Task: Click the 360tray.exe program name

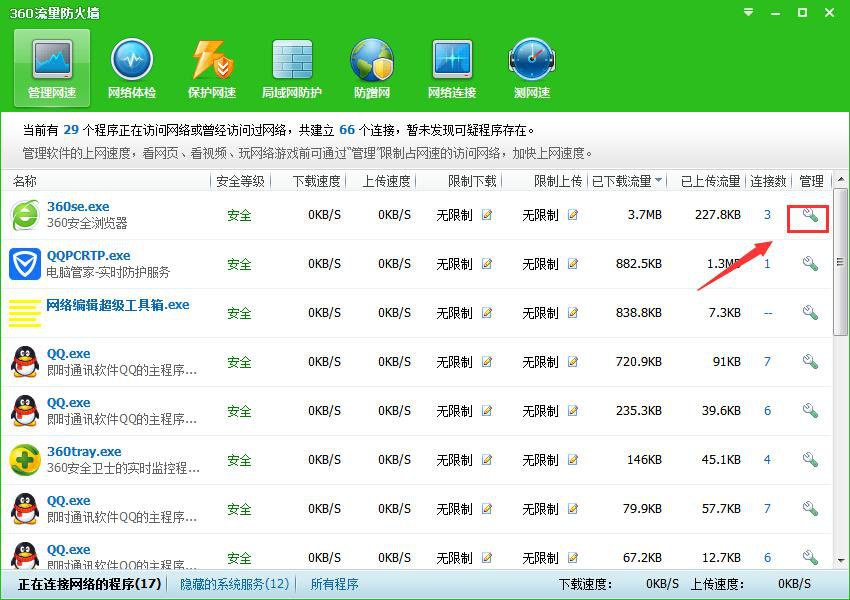Action: point(84,452)
